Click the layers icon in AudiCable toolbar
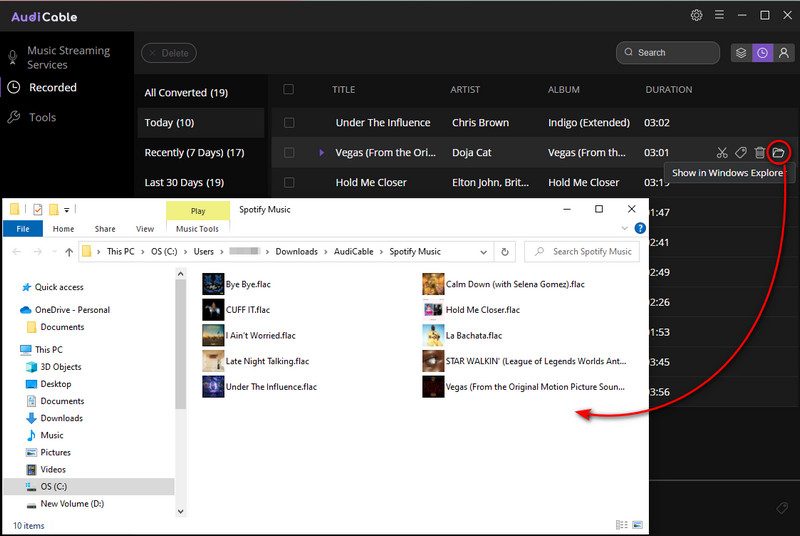Screen dimensions: 800x536 (741, 53)
